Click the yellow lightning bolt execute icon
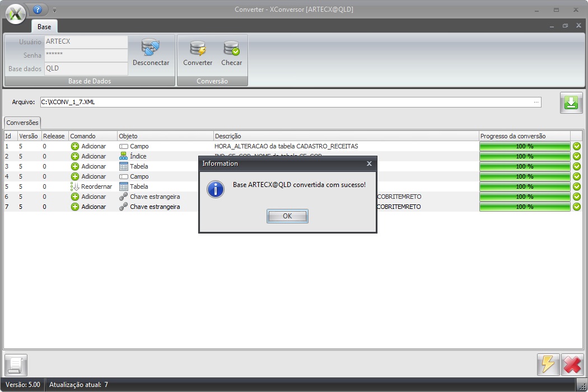Screen dimensions: 588x392 pyautogui.click(x=548, y=365)
